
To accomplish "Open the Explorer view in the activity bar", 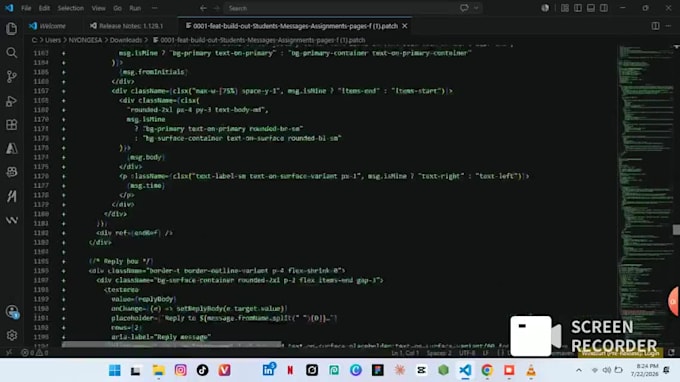I will [12, 29].
